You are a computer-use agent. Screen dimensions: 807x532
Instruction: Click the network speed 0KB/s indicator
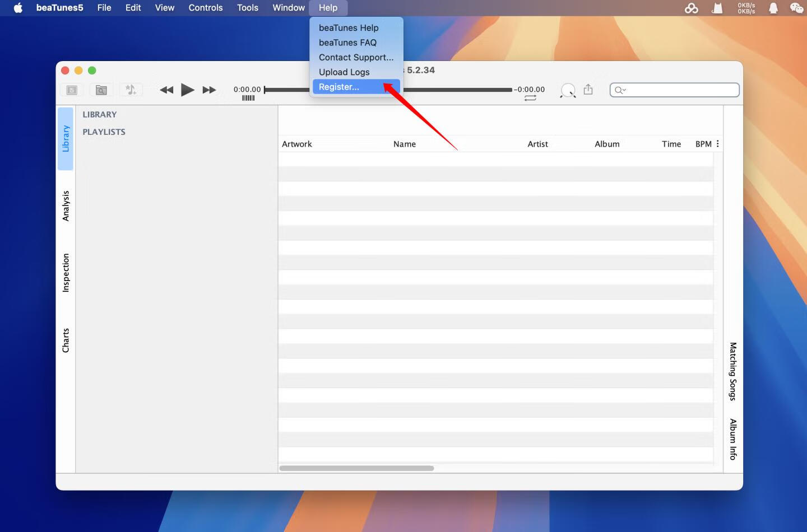pyautogui.click(x=746, y=8)
